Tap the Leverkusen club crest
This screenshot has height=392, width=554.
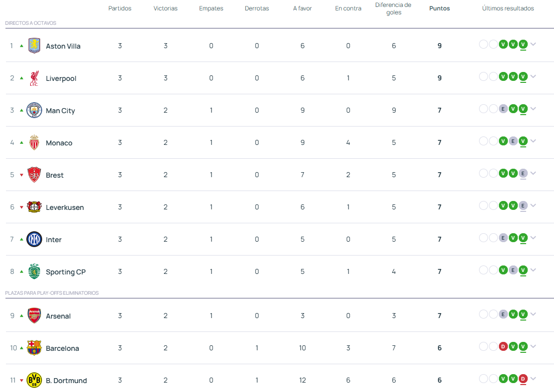point(34,207)
